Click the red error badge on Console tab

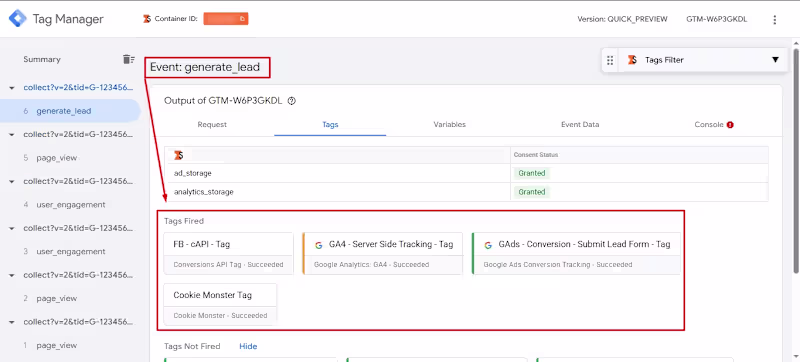point(730,125)
